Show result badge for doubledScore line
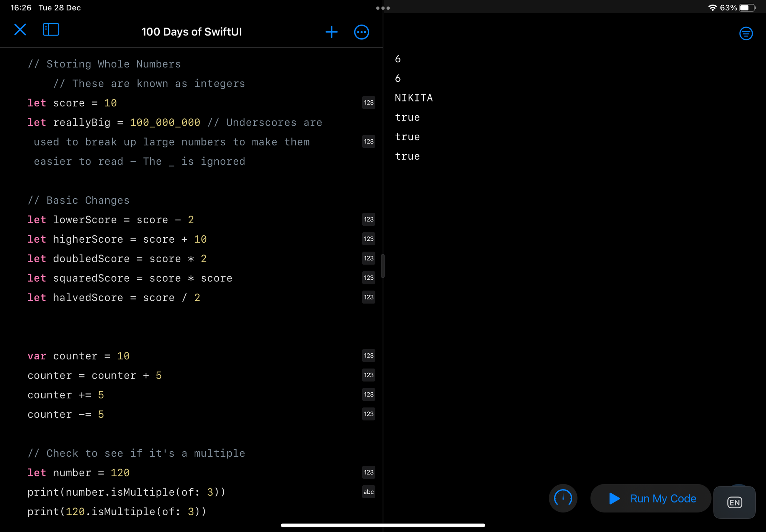 369,258
